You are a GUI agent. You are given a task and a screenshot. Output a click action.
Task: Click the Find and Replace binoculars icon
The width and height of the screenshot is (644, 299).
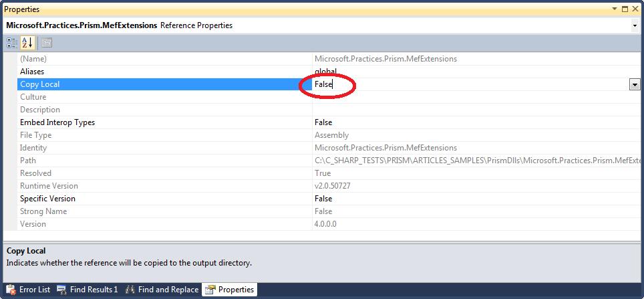[x=130, y=290]
